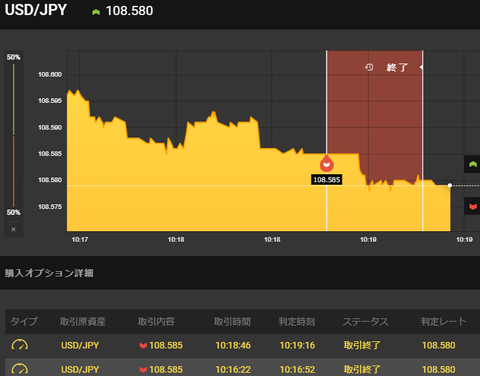Click the USD/JPY title at top
The height and width of the screenshot is (376, 480).
click(36, 10)
